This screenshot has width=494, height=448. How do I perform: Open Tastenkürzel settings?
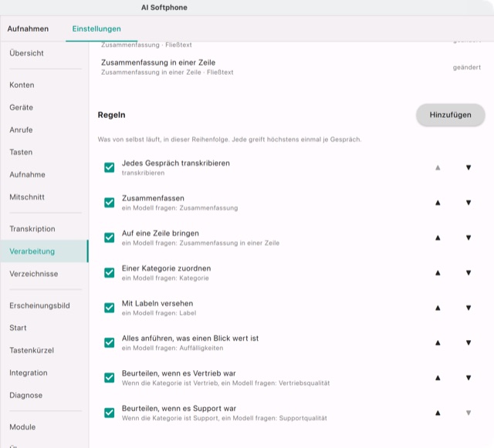pos(44,350)
